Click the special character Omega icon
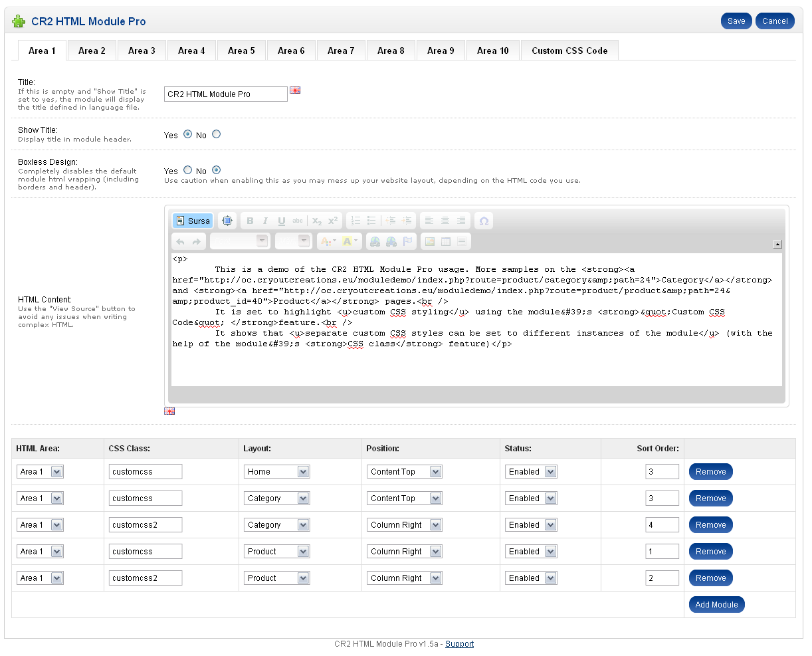Image resolution: width=812 pixels, height=656 pixels. click(x=484, y=221)
